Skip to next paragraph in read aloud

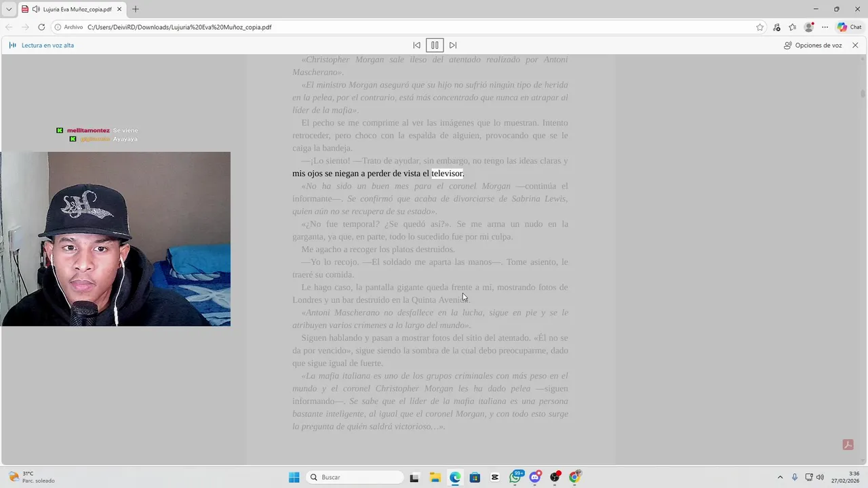pos(453,45)
